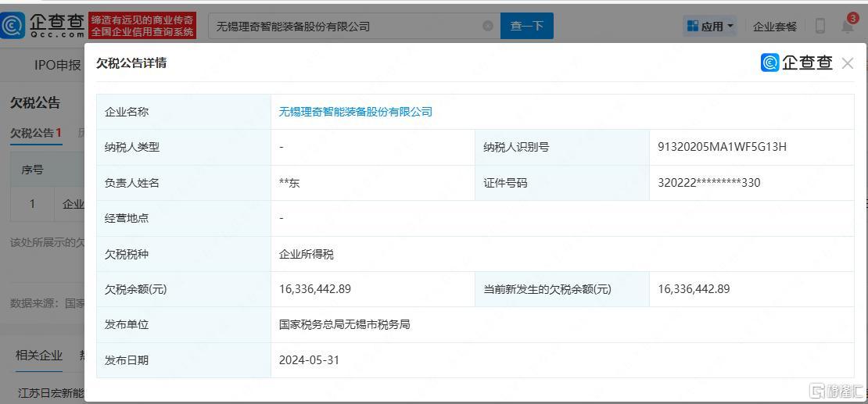Open 企业套餐 in the header

(775, 26)
